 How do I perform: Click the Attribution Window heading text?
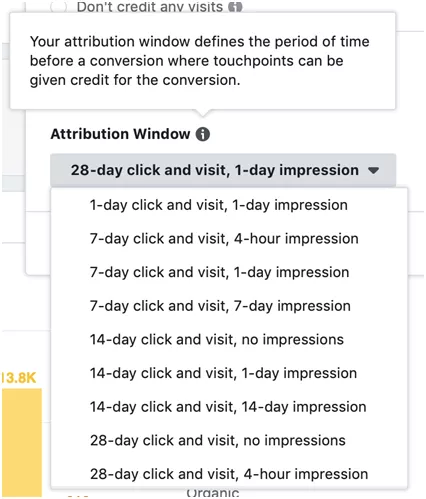[x=120, y=134]
